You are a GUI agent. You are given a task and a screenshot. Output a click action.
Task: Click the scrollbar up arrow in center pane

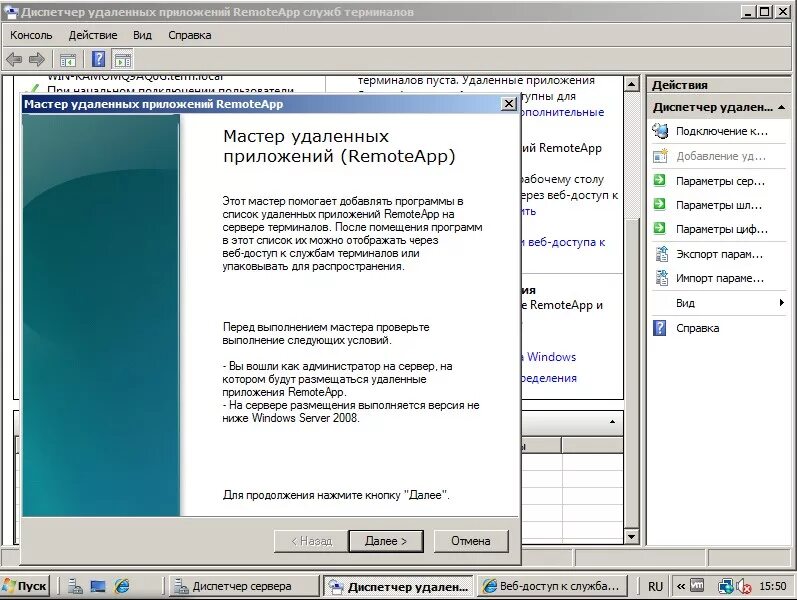click(631, 84)
